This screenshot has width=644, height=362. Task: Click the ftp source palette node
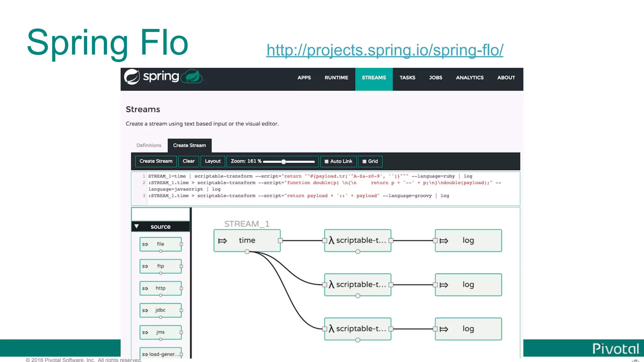point(160,266)
